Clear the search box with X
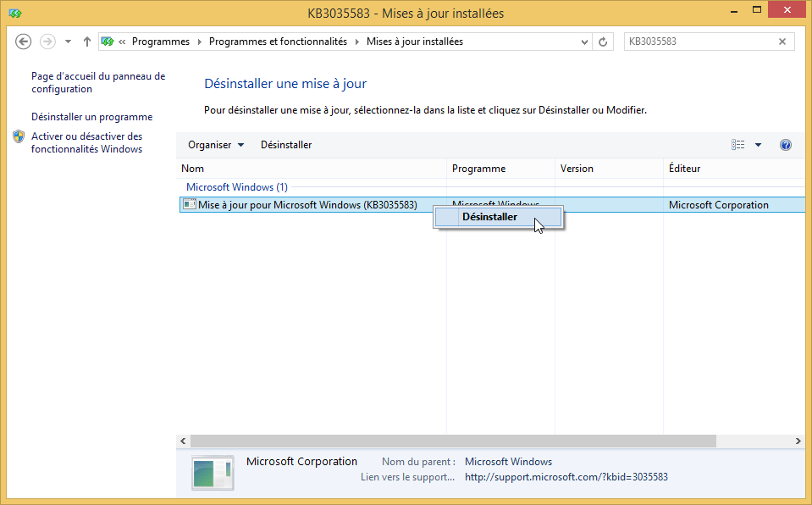The width and height of the screenshot is (812, 505). pyautogui.click(x=782, y=42)
